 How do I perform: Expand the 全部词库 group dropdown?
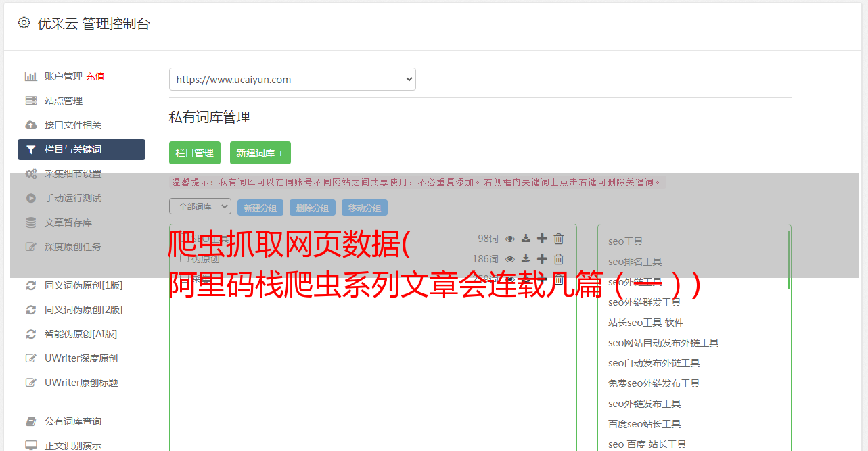click(x=200, y=206)
